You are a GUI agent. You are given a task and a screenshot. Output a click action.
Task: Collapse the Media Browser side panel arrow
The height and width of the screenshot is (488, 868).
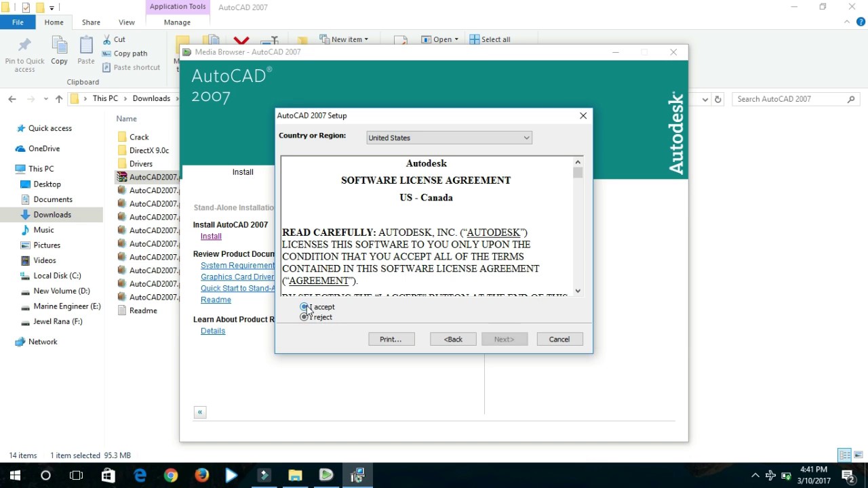click(200, 412)
